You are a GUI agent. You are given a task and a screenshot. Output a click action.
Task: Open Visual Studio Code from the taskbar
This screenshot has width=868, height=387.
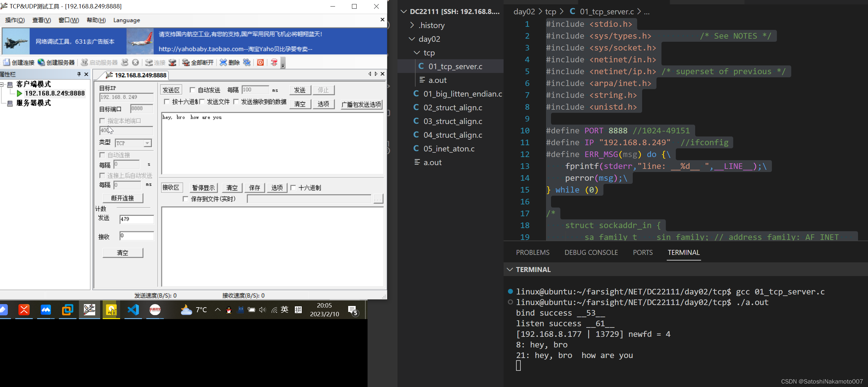pos(133,310)
